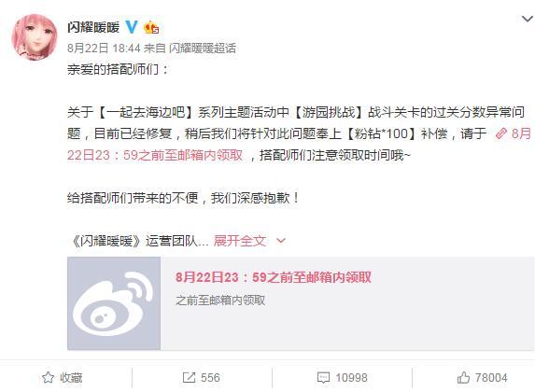Screen dimensions: 535x392
Task: Expand the full post with 展开全文
Action: pos(240,241)
